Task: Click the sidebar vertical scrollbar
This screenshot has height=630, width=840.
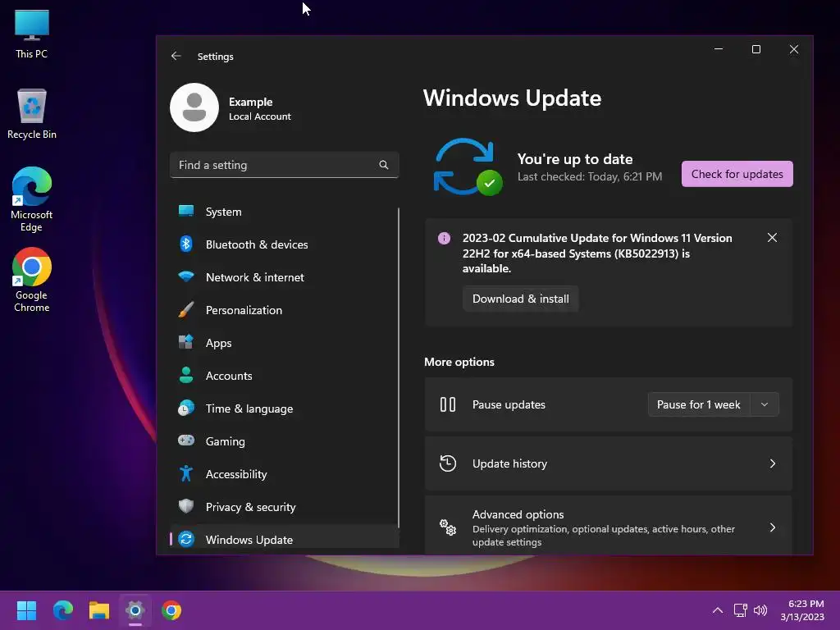Action: [x=399, y=367]
